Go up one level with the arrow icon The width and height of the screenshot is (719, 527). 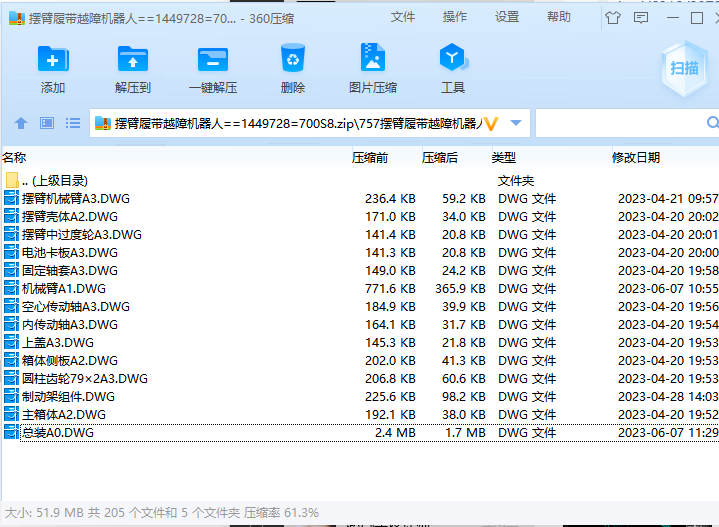click(x=21, y=123)
